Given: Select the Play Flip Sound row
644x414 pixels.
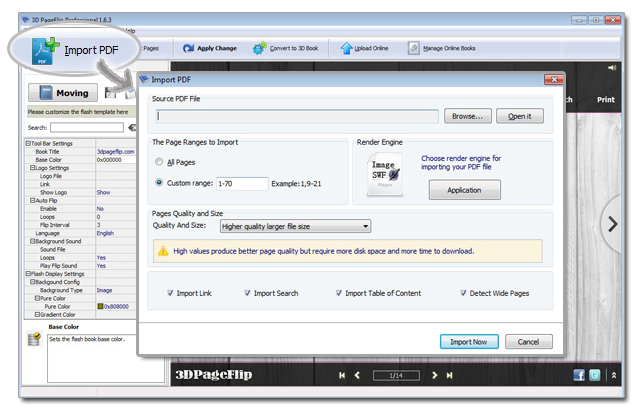Looking at the screenshot, I should point(80,266).
